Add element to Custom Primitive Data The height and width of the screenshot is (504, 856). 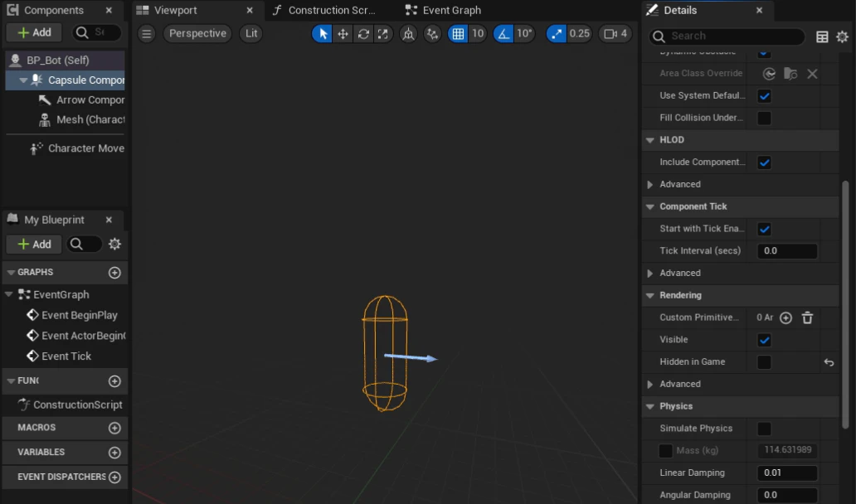pos(785,317)
